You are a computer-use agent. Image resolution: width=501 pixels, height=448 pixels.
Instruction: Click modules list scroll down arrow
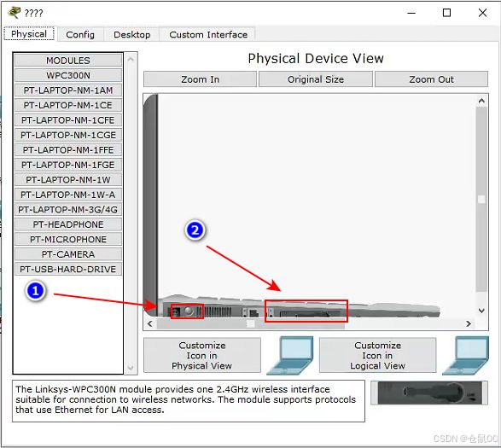[x=131, y=368]
